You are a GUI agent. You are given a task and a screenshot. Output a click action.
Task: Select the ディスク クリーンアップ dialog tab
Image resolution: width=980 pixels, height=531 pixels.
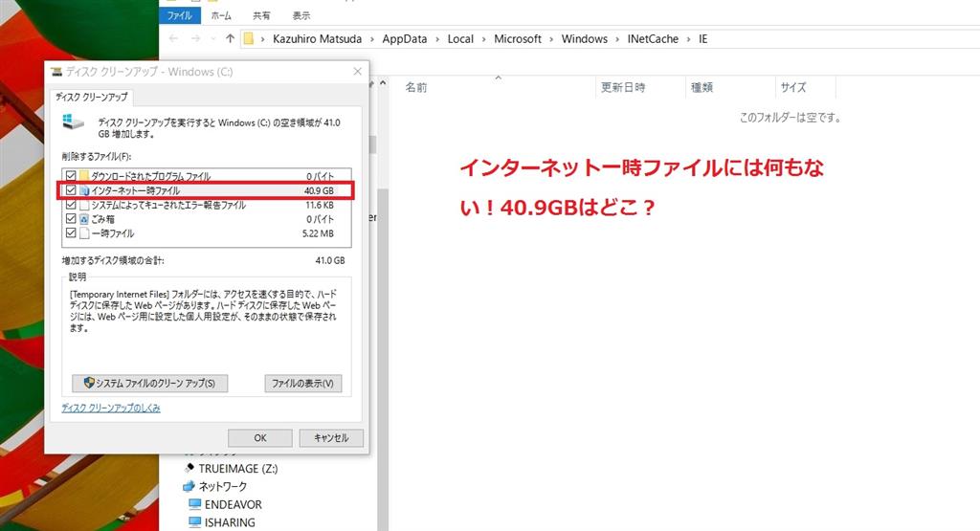[91, 97]
